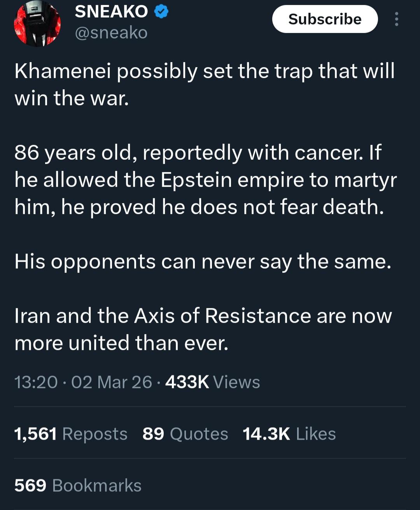Open the @sneako handle link
Image resolution: width=420 pixels, height=510 pixels.
(111, 33)
